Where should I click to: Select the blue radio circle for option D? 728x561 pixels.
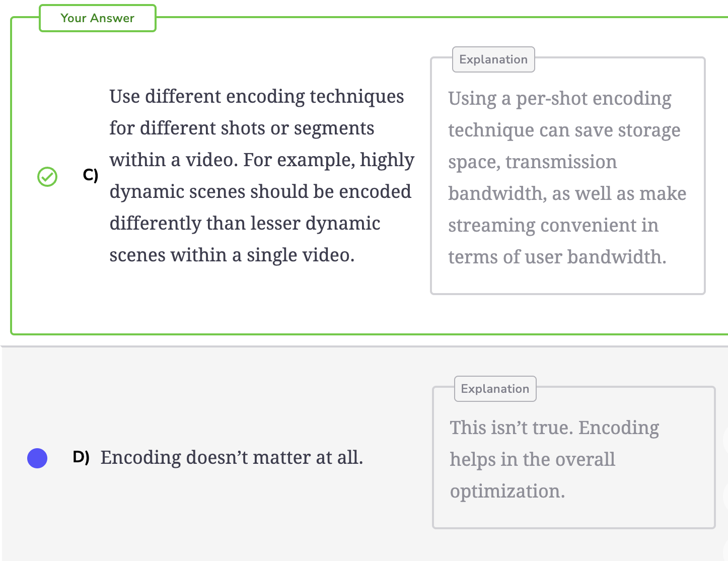[x=37, y=458]
